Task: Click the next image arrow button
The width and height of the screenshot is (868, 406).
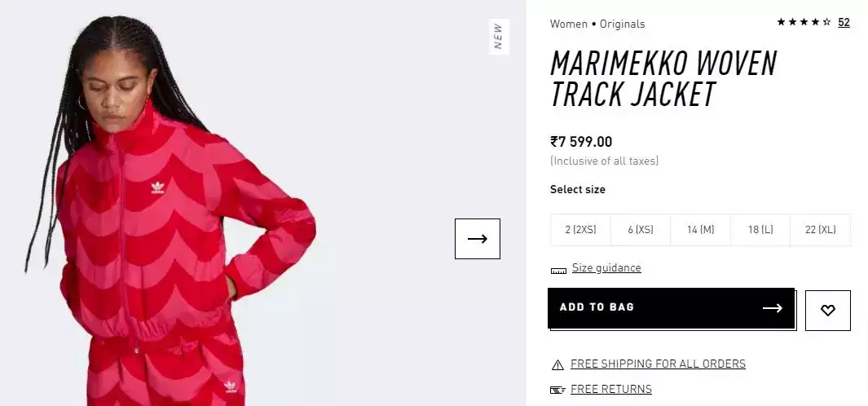Action: pos(477,239)
